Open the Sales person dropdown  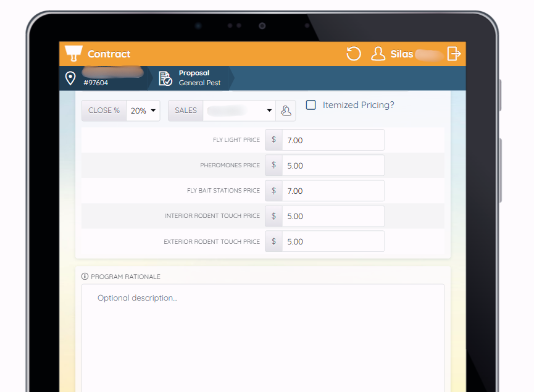click(240, 111)
